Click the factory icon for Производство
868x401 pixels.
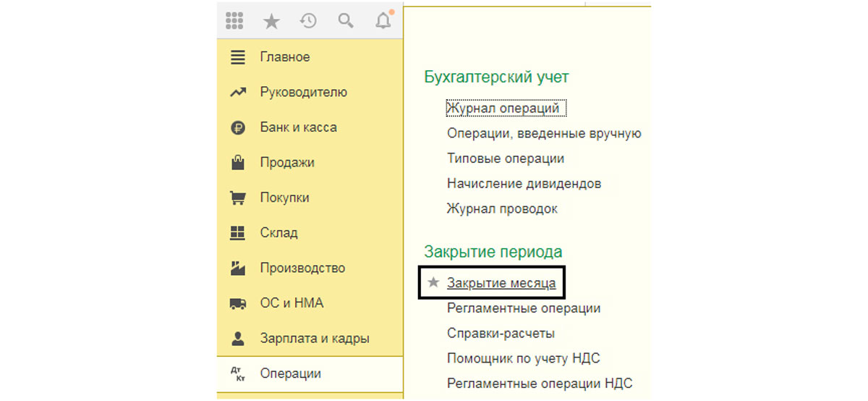coord(237,268)
